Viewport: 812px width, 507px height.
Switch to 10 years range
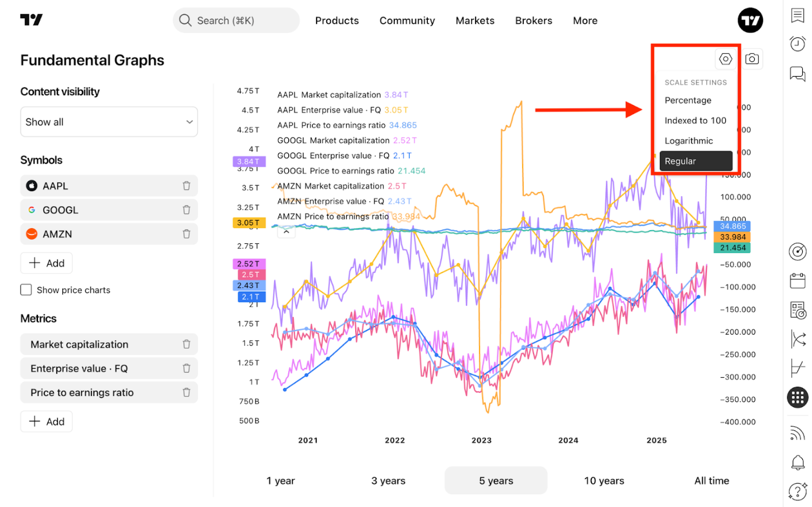pyautogui.click(x=604, y=481)
